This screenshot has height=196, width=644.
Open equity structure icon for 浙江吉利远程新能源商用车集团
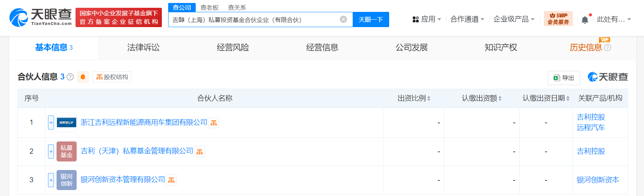214,123
